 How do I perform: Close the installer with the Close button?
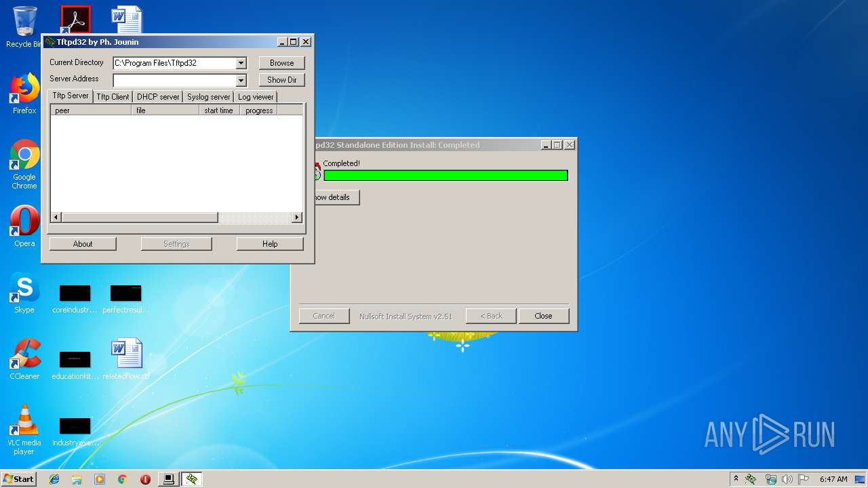coord(543,316)
